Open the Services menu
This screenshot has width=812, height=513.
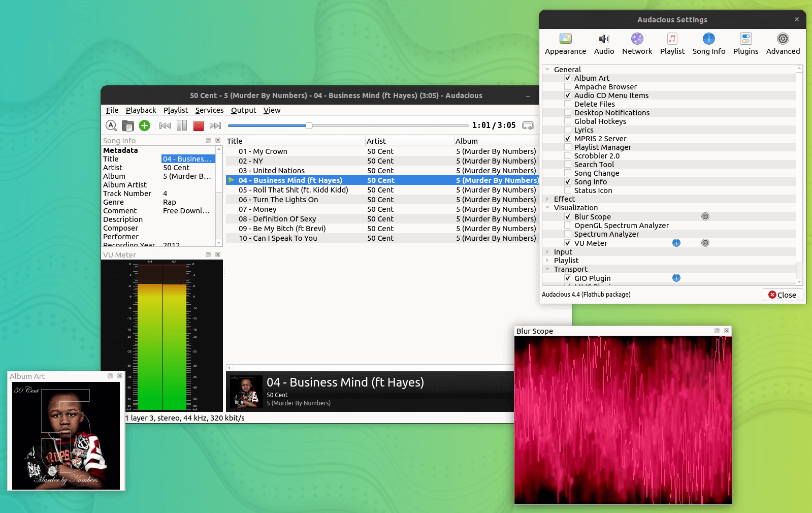209,110
